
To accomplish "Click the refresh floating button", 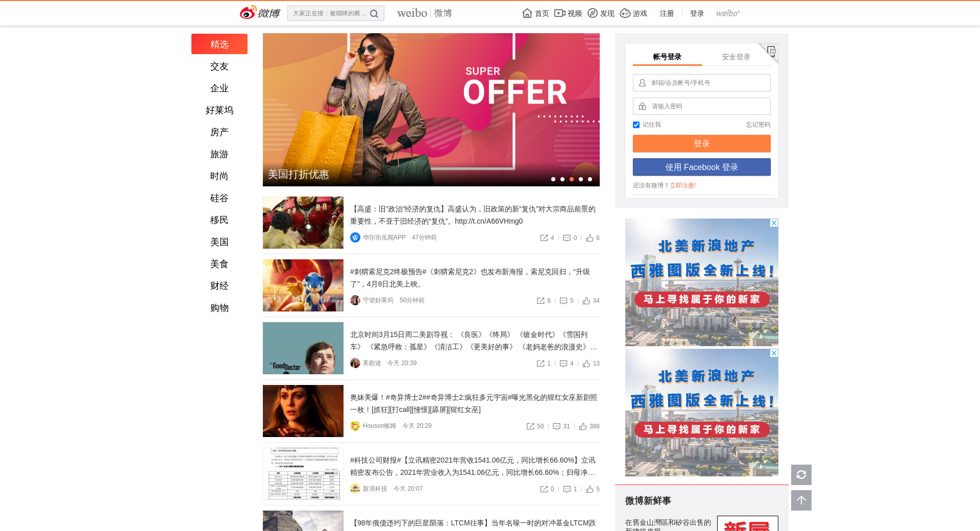I will (801, 475).
